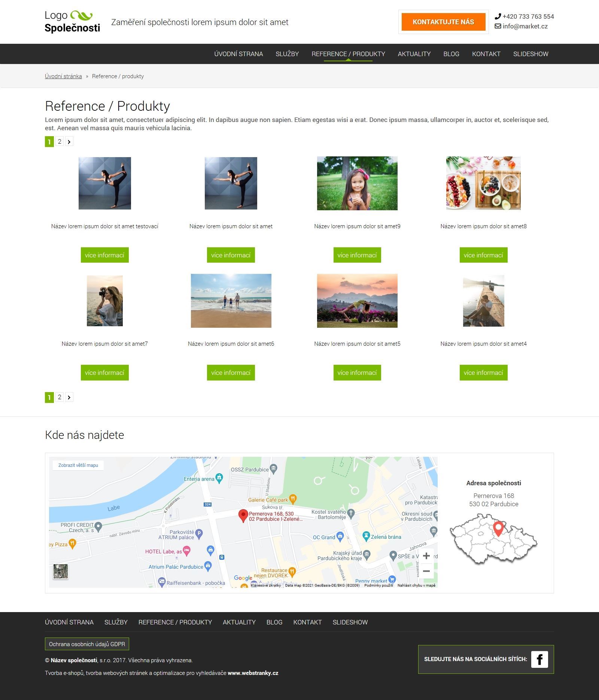599x700 pixels.
Task: Select REFERENCE / PRODUKTY in top navigation
Action: (348, 54)
